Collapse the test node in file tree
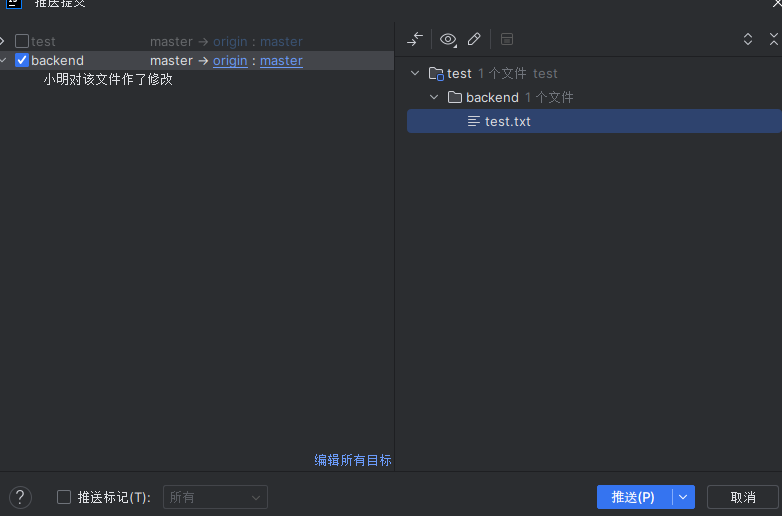The image size is (782, 516). (415, 73)
